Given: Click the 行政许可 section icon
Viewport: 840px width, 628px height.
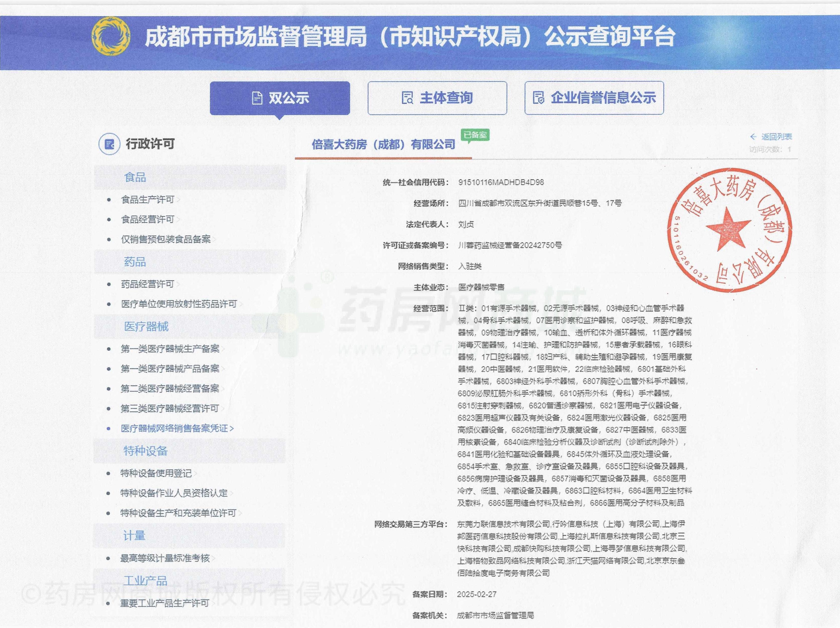Looking at the screenshot, I should point(109,144).
